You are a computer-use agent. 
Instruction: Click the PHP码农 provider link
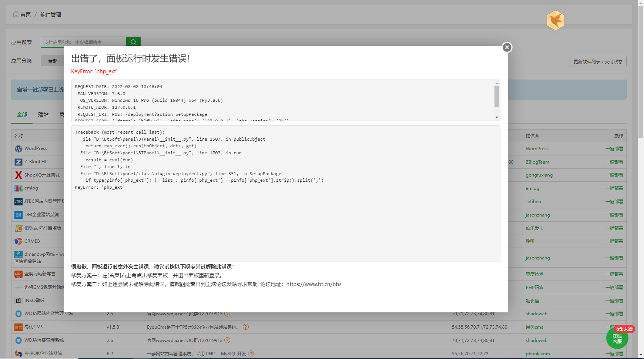tap(534, 288)
